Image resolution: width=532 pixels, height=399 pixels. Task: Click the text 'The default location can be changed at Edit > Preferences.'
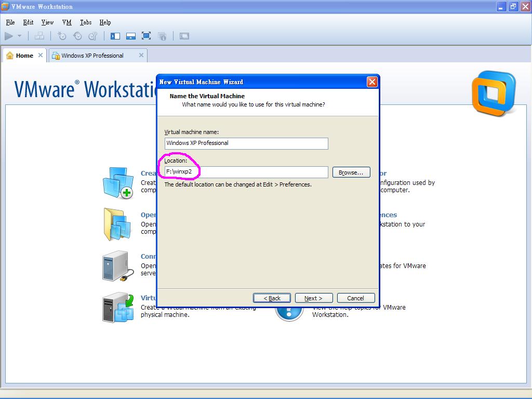coord(238,184)
